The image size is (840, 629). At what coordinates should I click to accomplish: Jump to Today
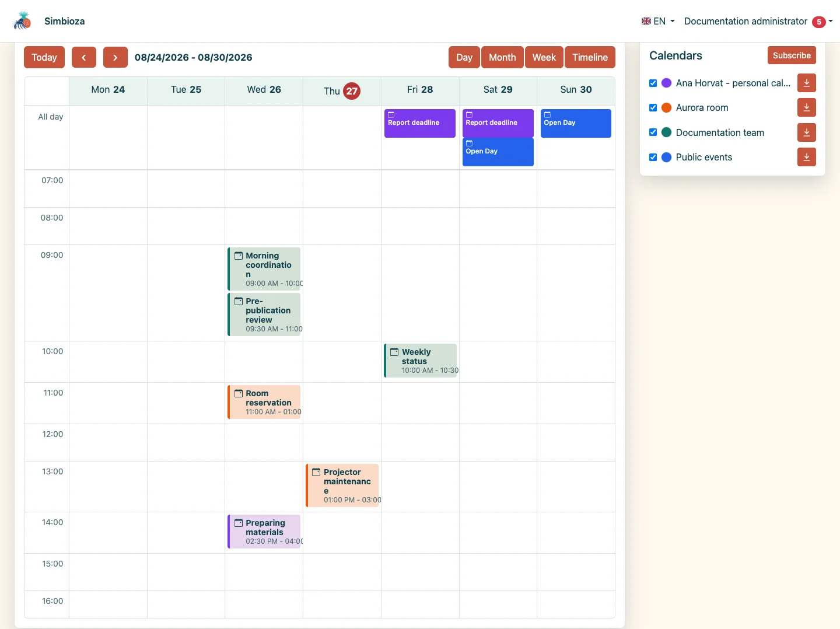44,57
